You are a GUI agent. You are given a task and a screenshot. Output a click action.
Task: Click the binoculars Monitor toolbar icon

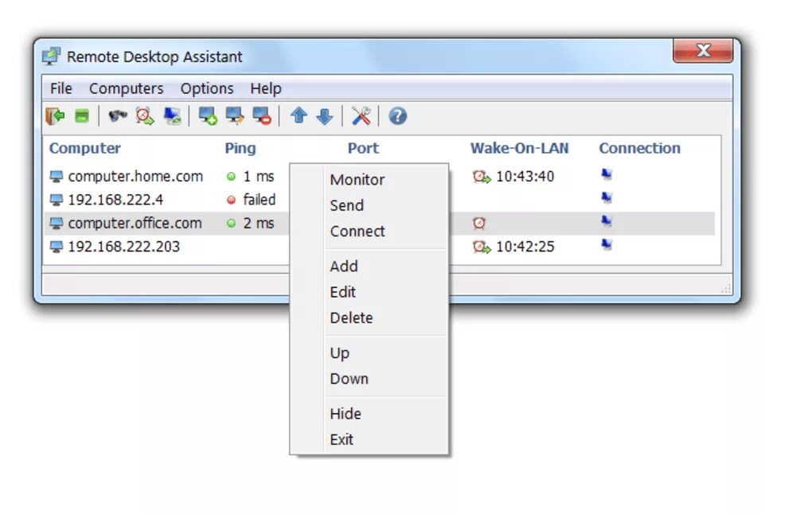[x=118, y=116]
